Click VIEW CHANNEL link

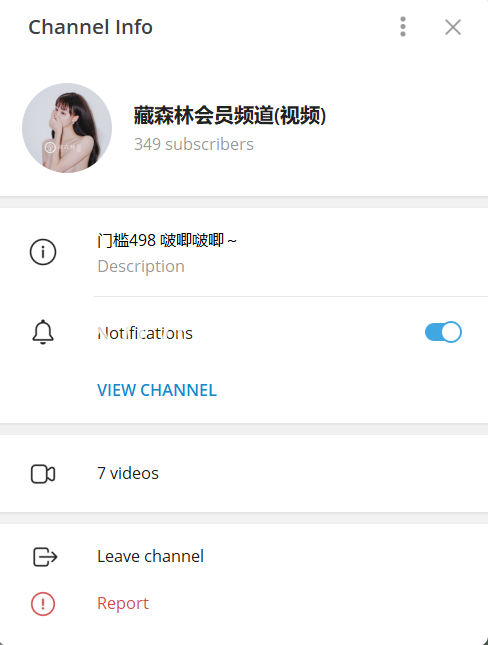point(157,390)
